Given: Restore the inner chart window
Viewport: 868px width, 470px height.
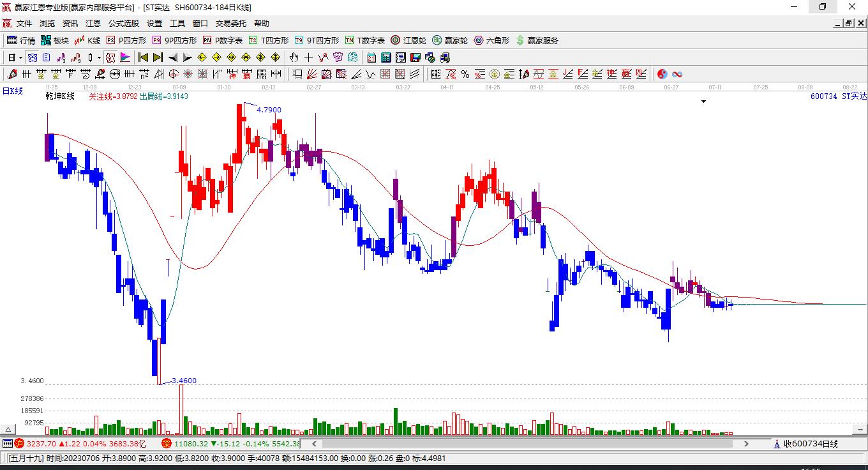Looking at the screenshot, I should coord(848,24).
